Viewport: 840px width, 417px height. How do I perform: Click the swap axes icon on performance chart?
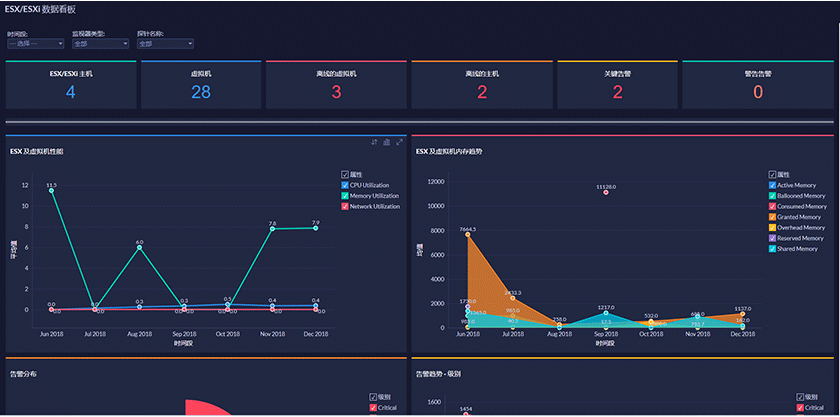coord(374,142)
